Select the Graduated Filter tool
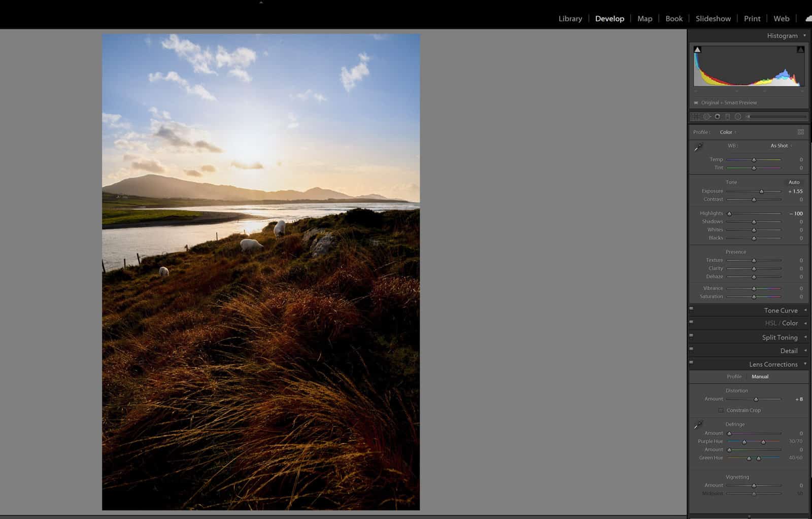The image size is (812, 519). (728, 116)
